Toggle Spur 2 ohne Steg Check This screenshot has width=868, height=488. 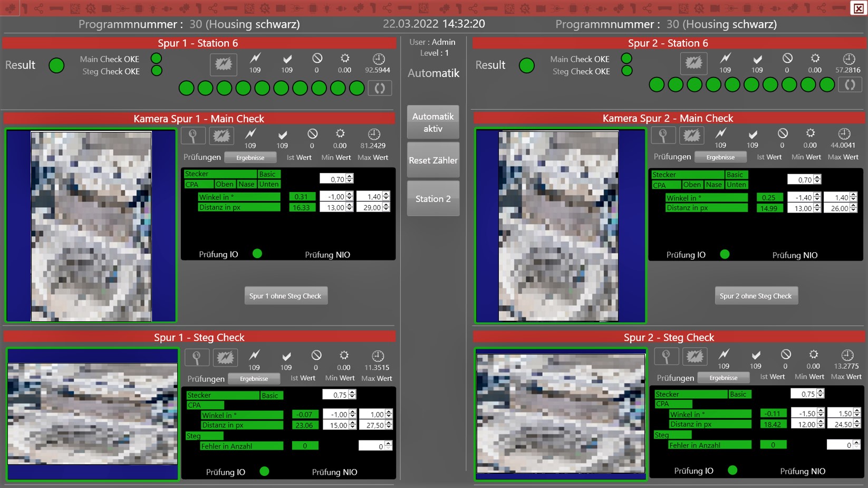(x=756, y=296)
